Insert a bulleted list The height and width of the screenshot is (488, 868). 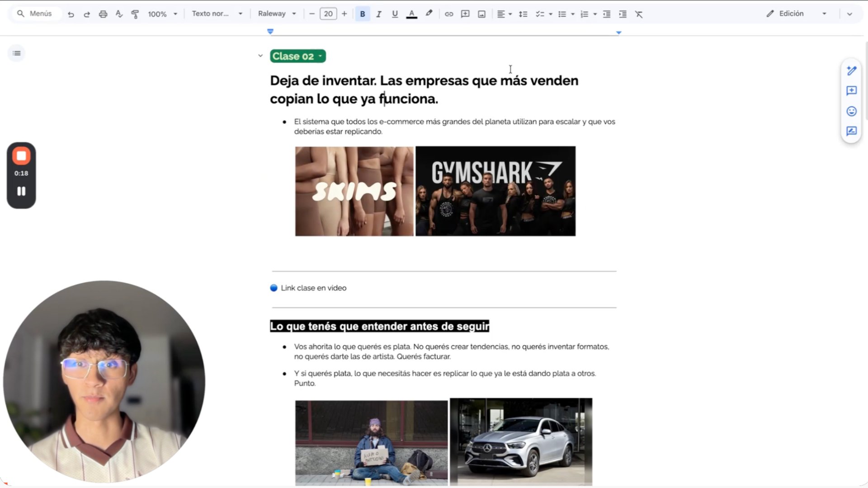pyautogui.click(x=562, y=14)
